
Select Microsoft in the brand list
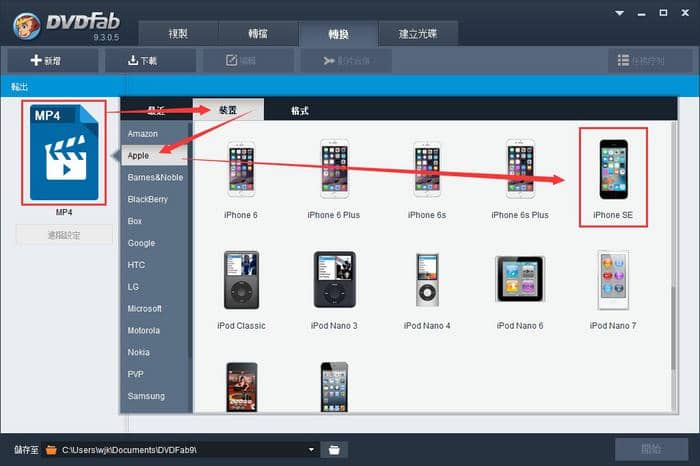(x=154, y=308)
